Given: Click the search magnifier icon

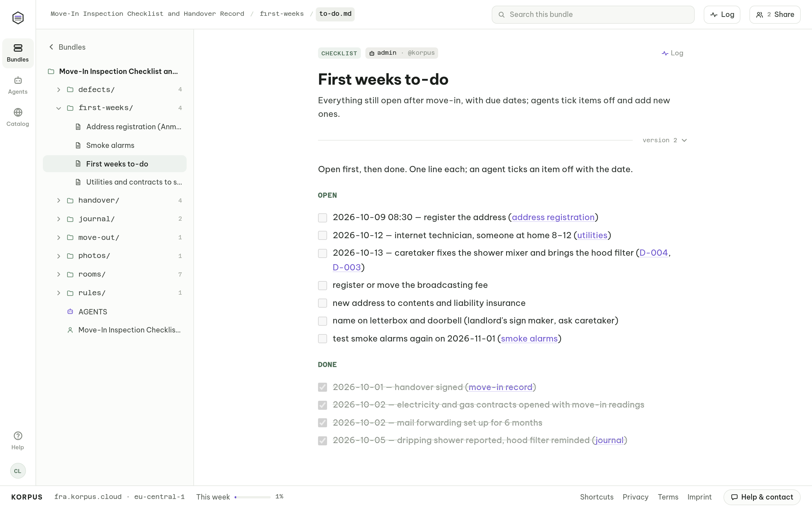Looking at the screenshot, I should [501, 14].
